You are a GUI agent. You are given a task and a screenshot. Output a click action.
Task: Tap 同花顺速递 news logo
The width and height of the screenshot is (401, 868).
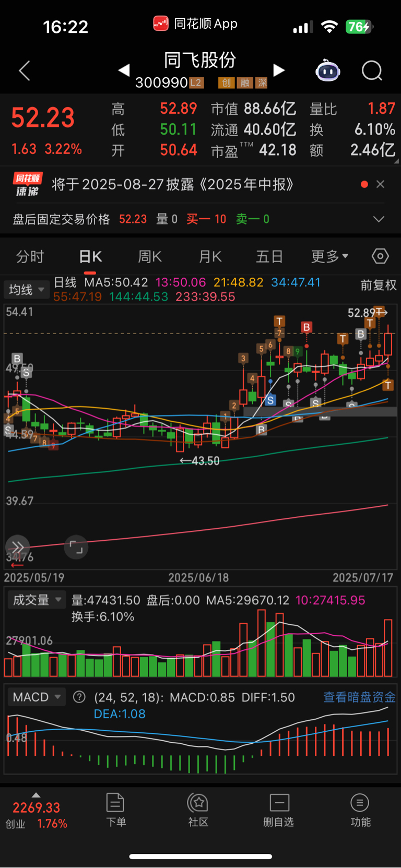pos(27,184)
